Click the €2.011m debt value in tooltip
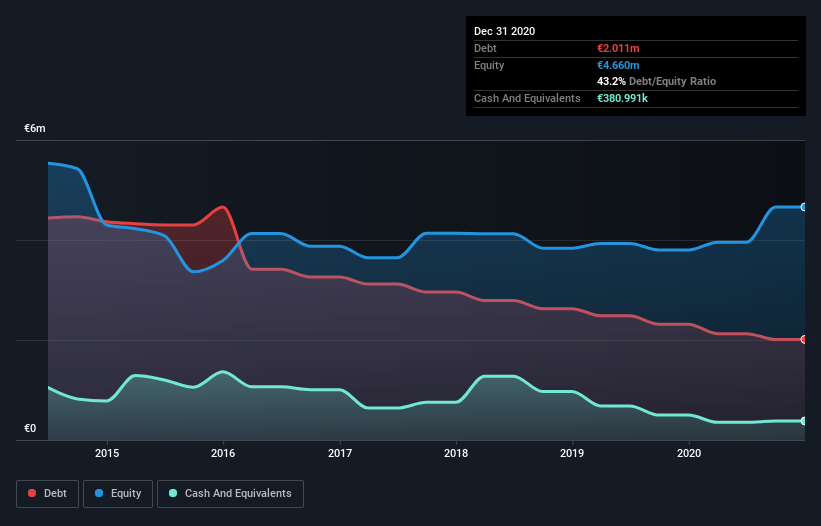This screenshot has height=526, width=821. (x=618, y=49)
